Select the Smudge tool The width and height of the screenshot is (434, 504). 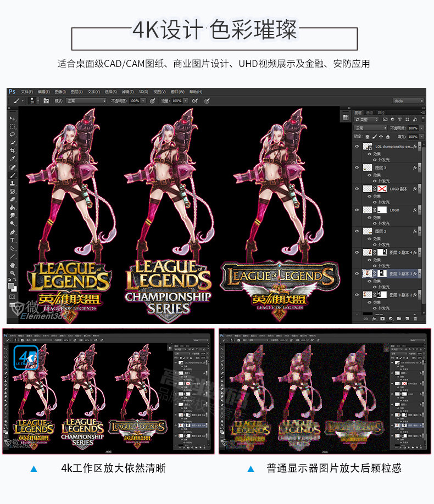pos(12,215)
